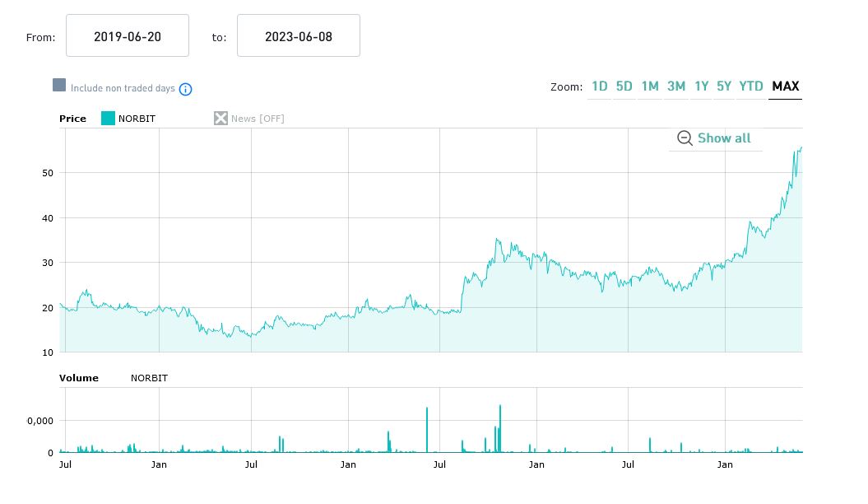This screenshot has height=504, width=868.
Task: Click the tallest volume bar in chart
Action: click(x=500, y=428)
